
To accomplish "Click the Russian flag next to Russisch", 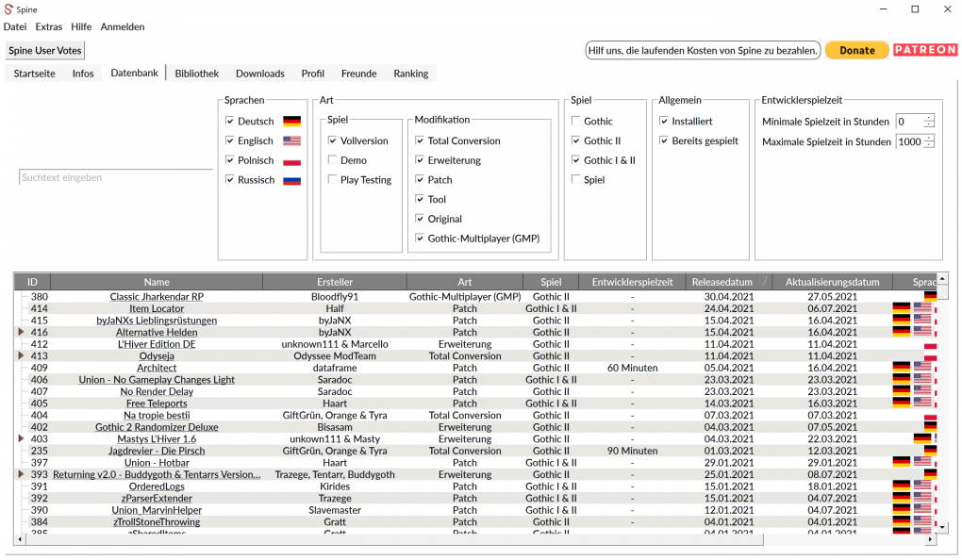I will click(x=292, y=180).
